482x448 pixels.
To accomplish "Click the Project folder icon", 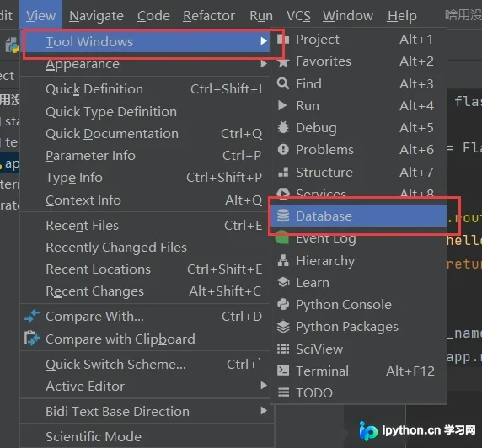I will (283, 40).
